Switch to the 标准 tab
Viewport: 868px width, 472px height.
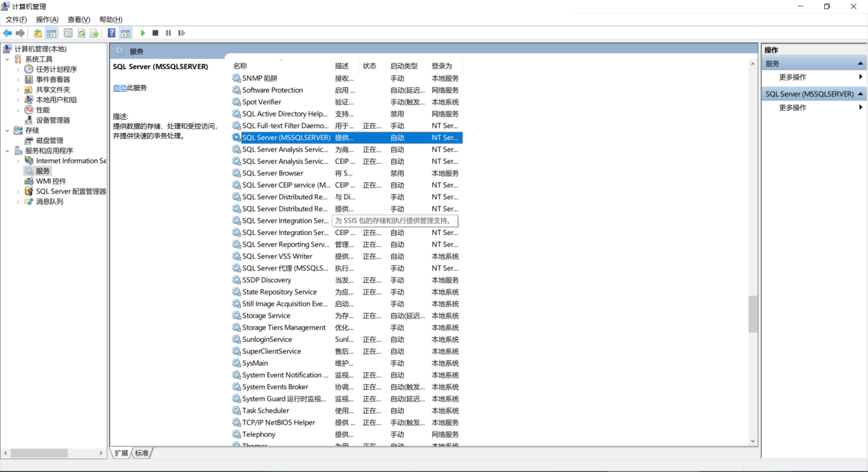142,453
